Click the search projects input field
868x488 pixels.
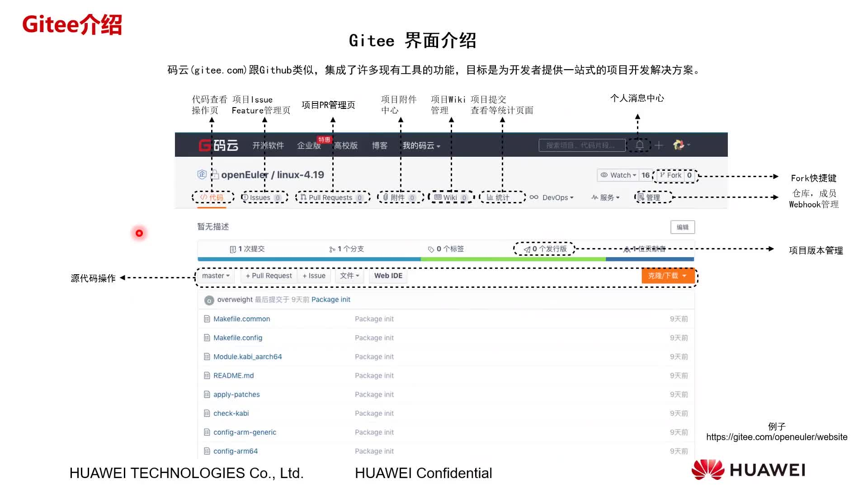click(581, 145)
